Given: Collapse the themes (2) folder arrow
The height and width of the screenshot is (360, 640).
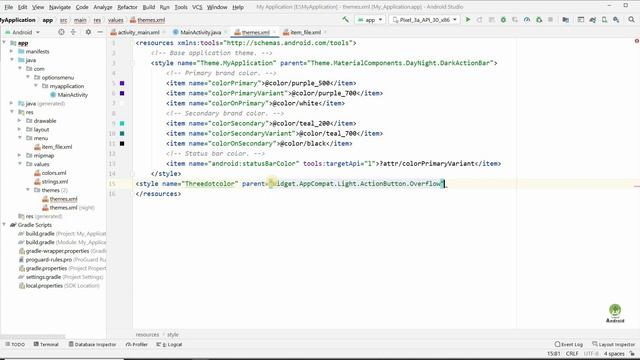Looking at the screenshot, I should [x=28, y=190].
